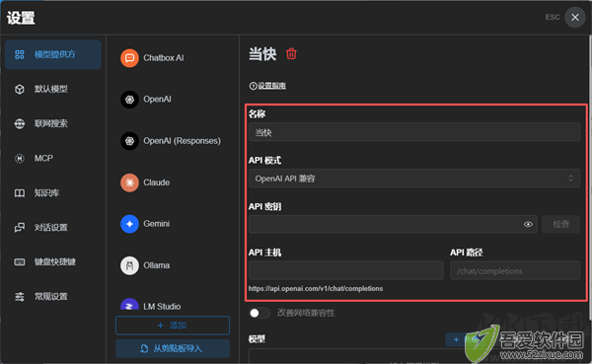
Task: Select the Chatbox AI provider label
Action: (x=164, y=58)
